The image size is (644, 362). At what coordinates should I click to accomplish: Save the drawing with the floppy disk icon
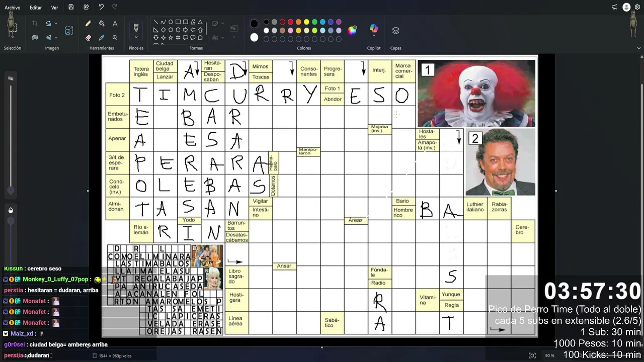[71, 7]
